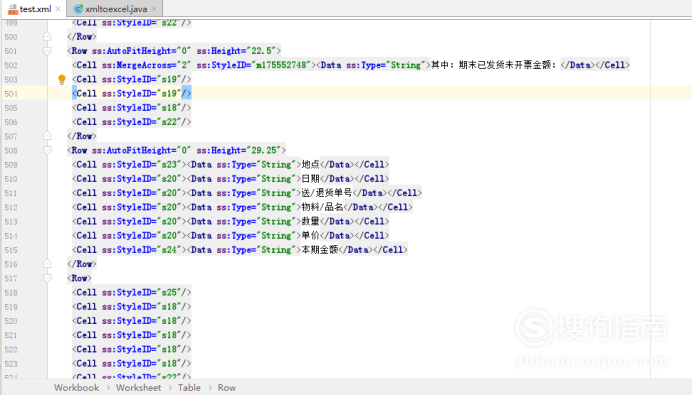The height and width of the screenshot is (395, 692).
Task: Collapse the Row fold marker at line 501
Action: pos(47,51)
